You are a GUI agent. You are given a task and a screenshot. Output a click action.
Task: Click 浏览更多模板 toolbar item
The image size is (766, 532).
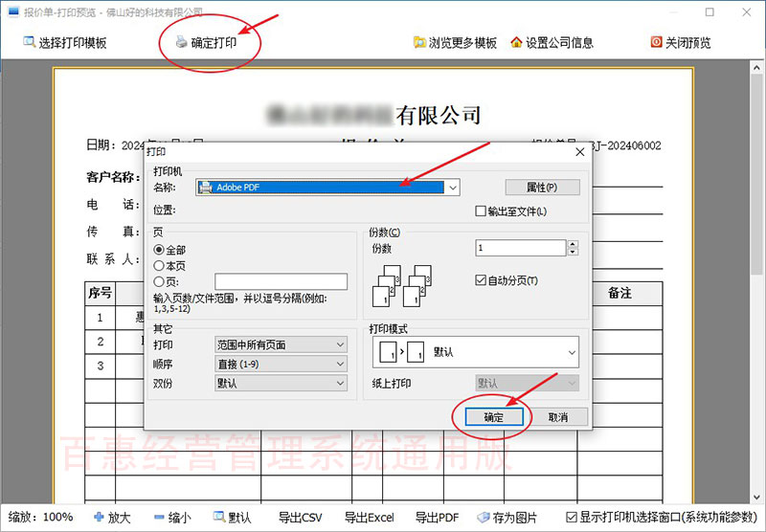pyautogui.click(x=456, y=42)
